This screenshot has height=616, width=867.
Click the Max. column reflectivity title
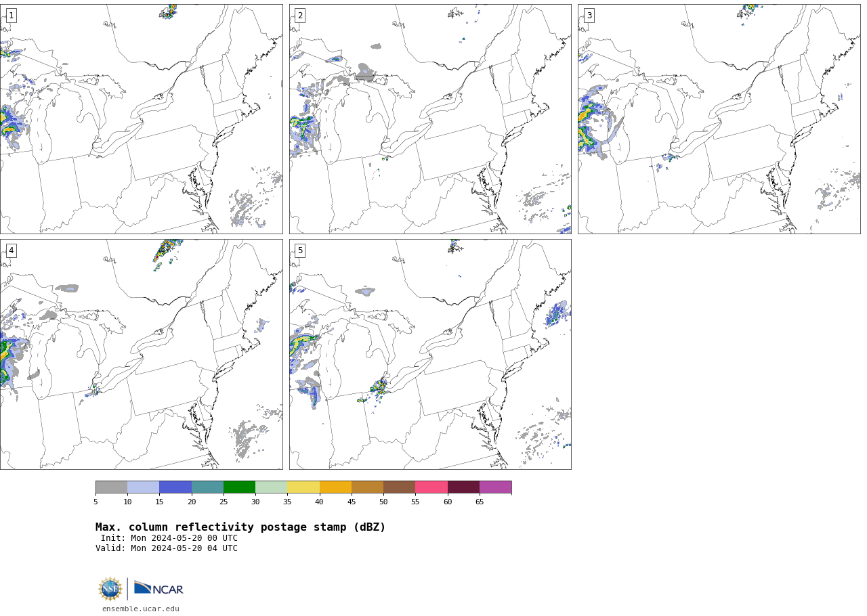(x=240, y=527)
